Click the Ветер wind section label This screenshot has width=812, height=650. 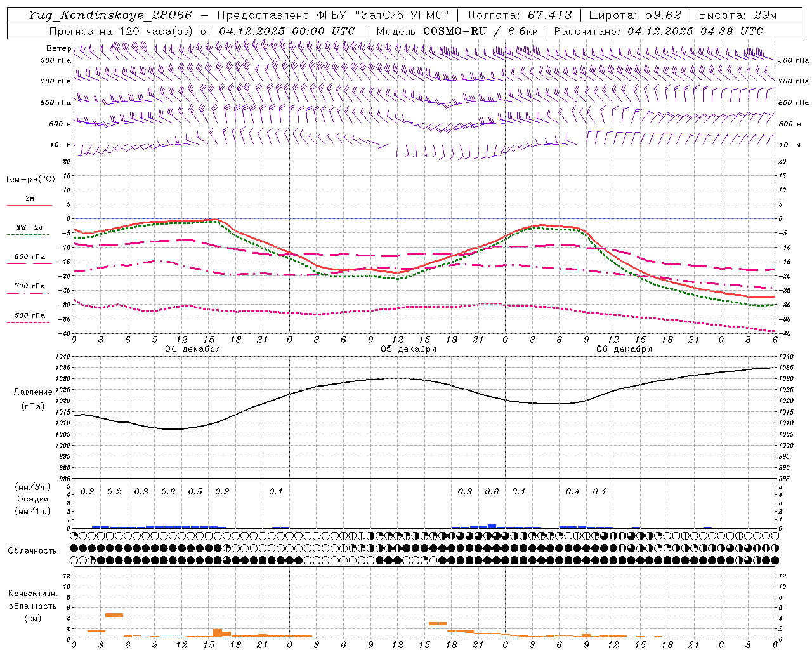(x=58, y=48)
